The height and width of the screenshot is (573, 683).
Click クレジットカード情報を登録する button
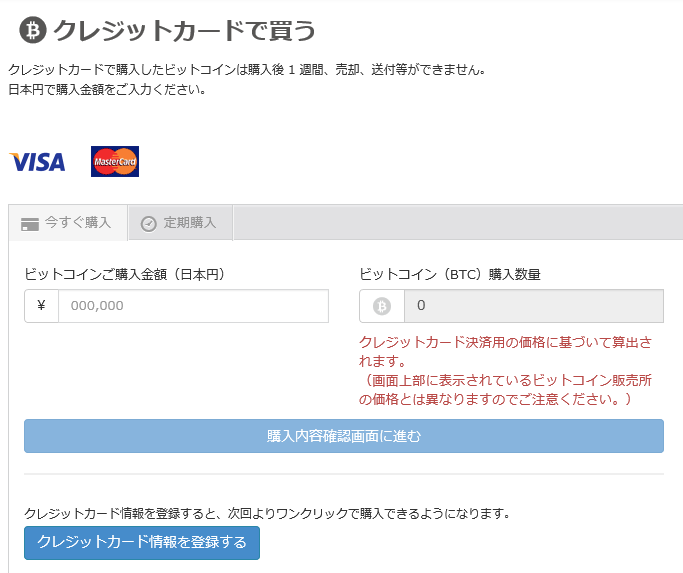click(x=142, y=543)
